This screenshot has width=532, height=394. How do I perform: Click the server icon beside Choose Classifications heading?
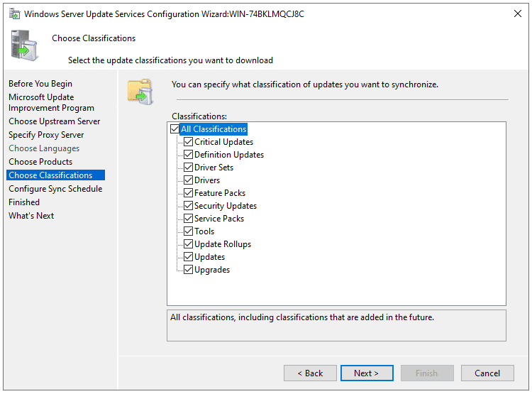(23, 45)
